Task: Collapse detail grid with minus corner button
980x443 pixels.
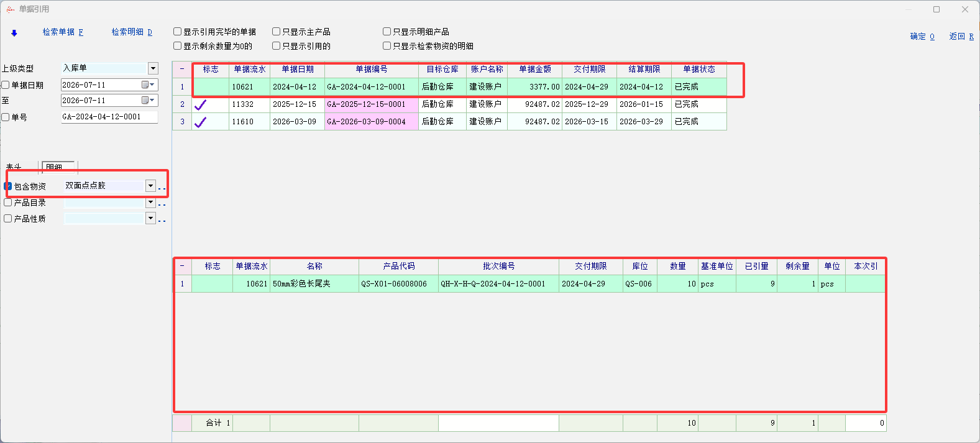Action: [182, 266]
